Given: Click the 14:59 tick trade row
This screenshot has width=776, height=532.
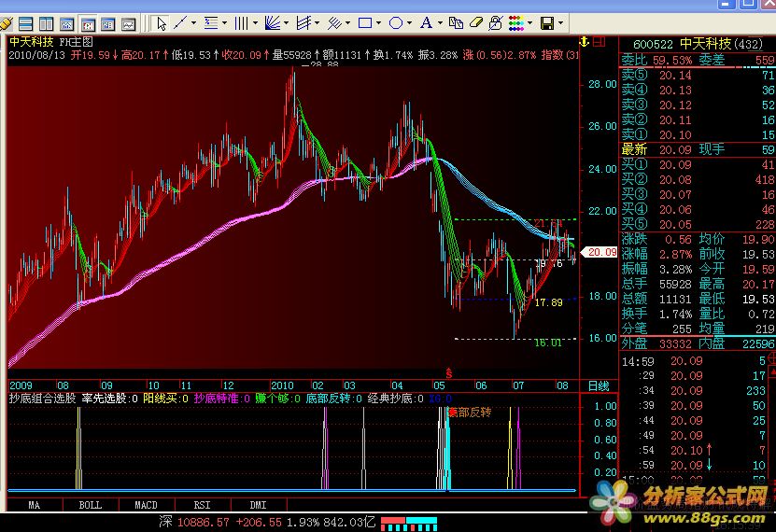Looking at the screenshot, I should 695,361.
